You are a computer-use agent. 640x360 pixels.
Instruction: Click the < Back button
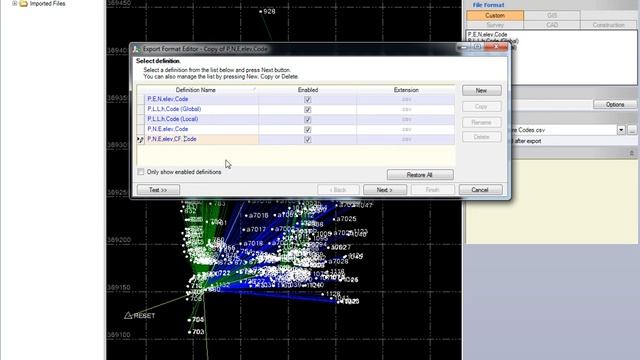point(338,190)
